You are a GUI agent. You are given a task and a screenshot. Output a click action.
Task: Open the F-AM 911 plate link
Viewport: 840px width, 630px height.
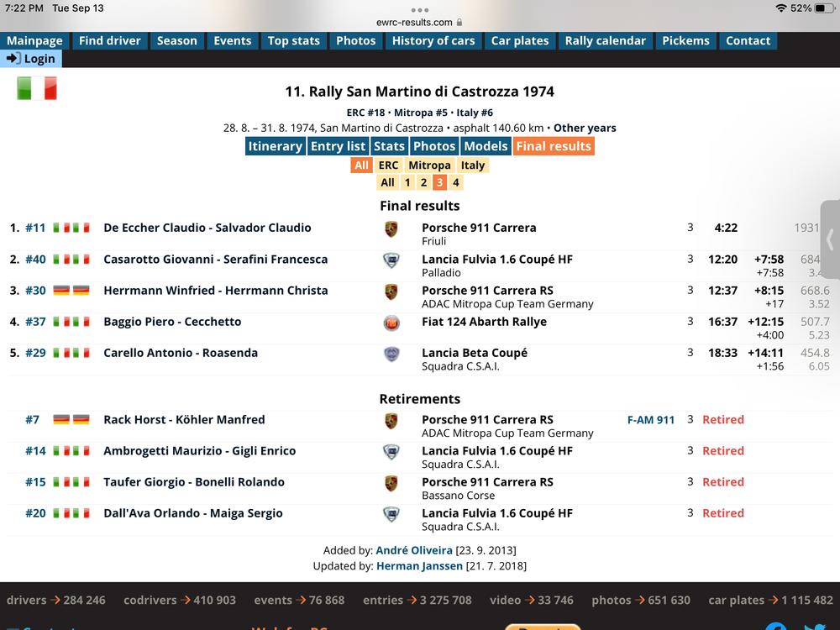pyautogui.click(x=651, y=420)
